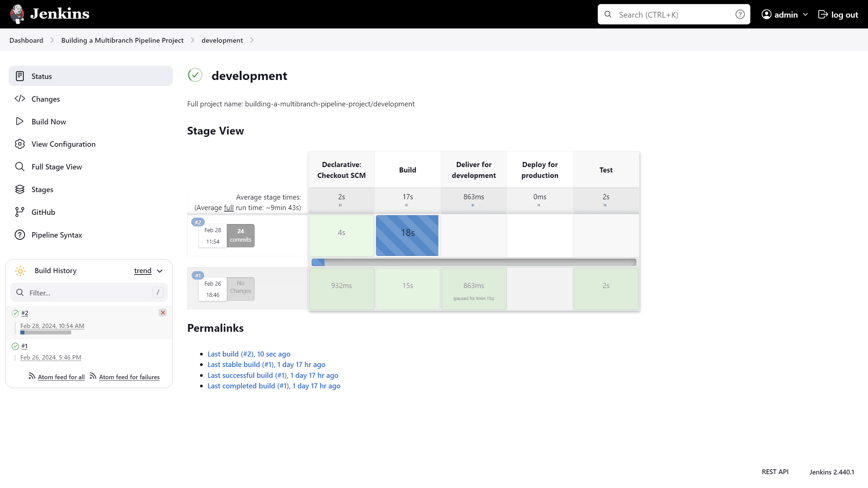Open the Full Stage View
This screenshot has width=868, height=488.
(x=57, y=166)
